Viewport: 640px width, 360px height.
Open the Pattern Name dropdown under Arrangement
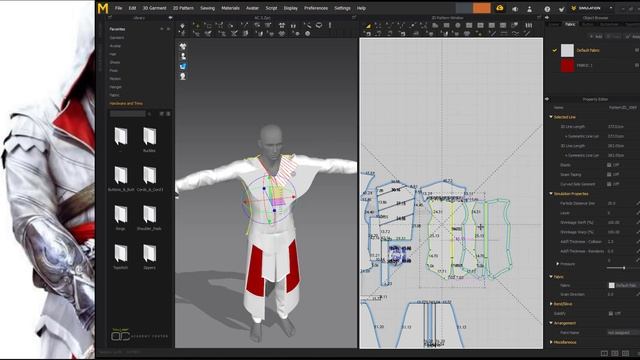[624, 333]
